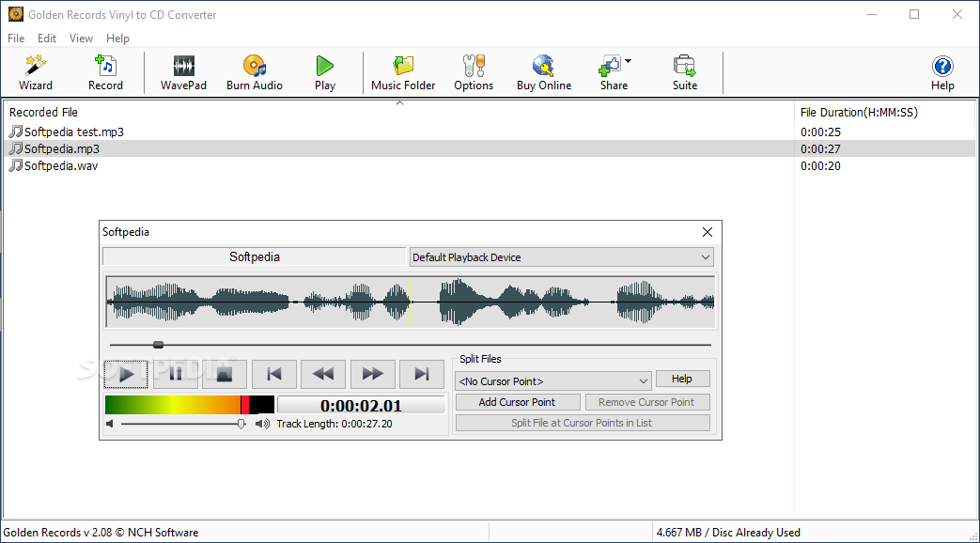Click the Share thumbs-up icon
The height and width of the screenshot is (543, 980).
click(x=610, y=66)
